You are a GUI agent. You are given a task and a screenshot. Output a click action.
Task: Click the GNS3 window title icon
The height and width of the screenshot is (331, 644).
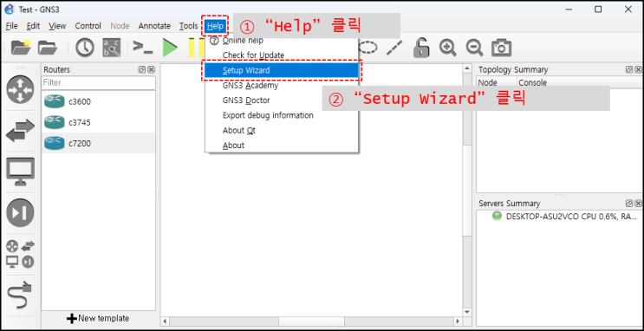tap(9, 9)
